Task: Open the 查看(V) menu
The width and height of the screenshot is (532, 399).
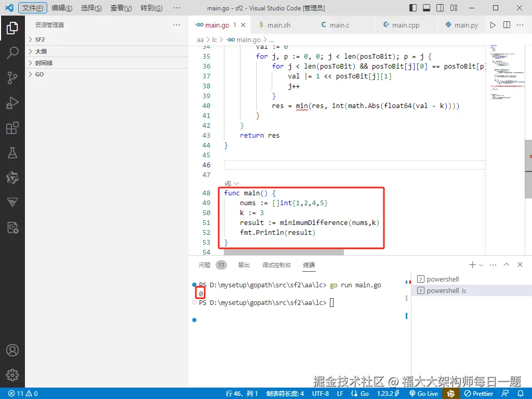Action: (x=121, y=8)
